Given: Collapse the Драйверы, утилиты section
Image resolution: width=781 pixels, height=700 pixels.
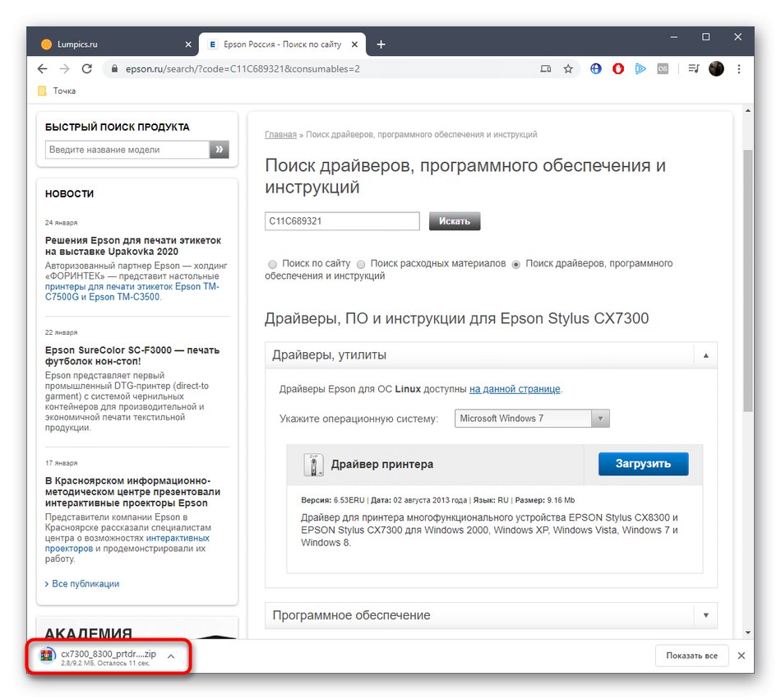Looking at the screenshot, I should pyautogui.click(x=706, y=355).
